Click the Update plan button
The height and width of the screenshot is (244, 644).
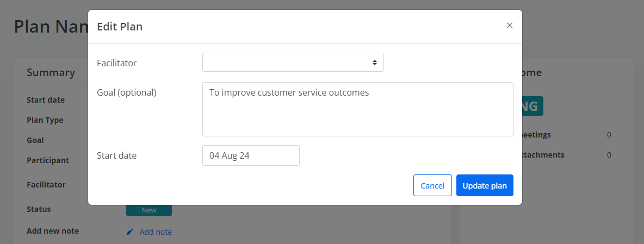coord(485,185)
